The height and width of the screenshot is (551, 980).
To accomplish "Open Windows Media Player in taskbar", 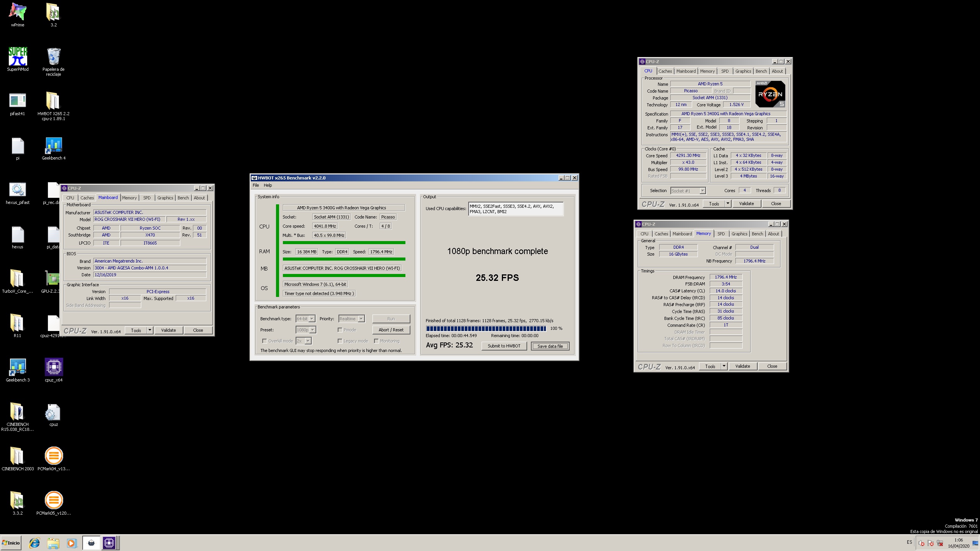I will 72,543.
